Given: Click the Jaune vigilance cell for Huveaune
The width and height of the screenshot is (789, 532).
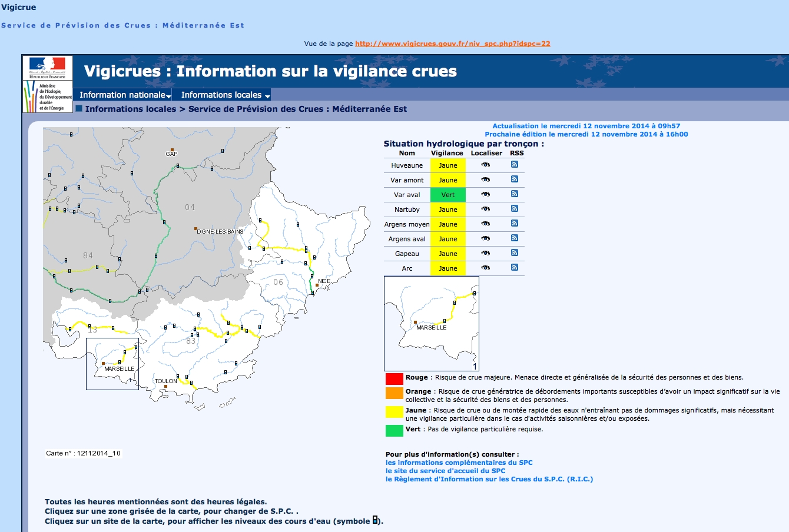Looking at the screenshot, I should pos(448,165).
